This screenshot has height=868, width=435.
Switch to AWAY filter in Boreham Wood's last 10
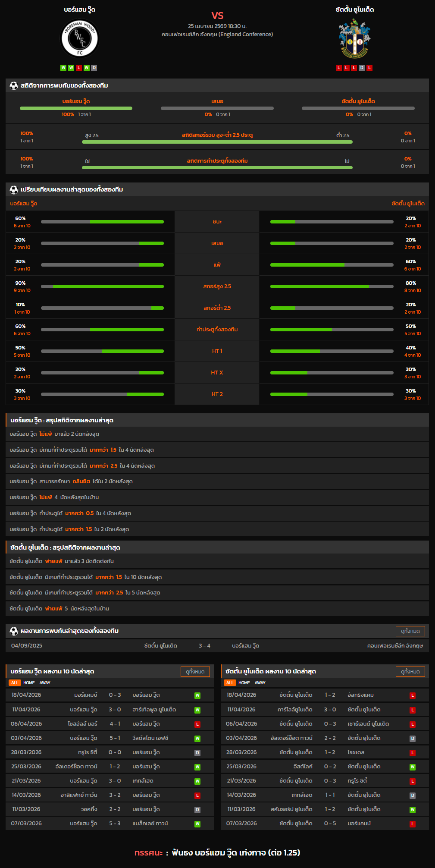point(45,683)
